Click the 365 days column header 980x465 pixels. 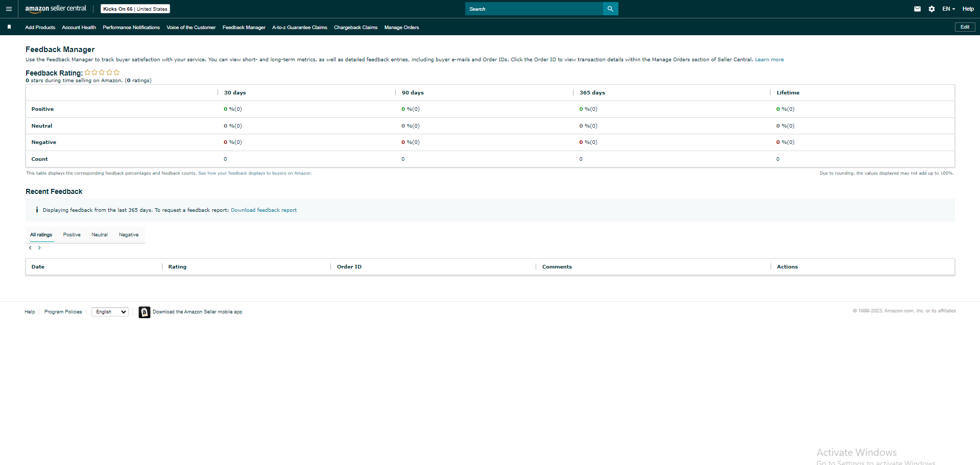click(x=592, y=93)
